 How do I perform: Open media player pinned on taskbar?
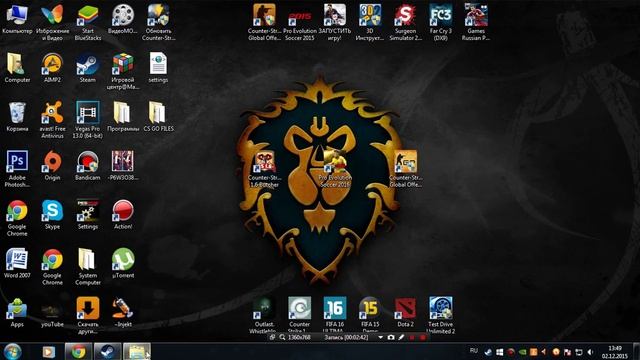(x=49, y=351)
